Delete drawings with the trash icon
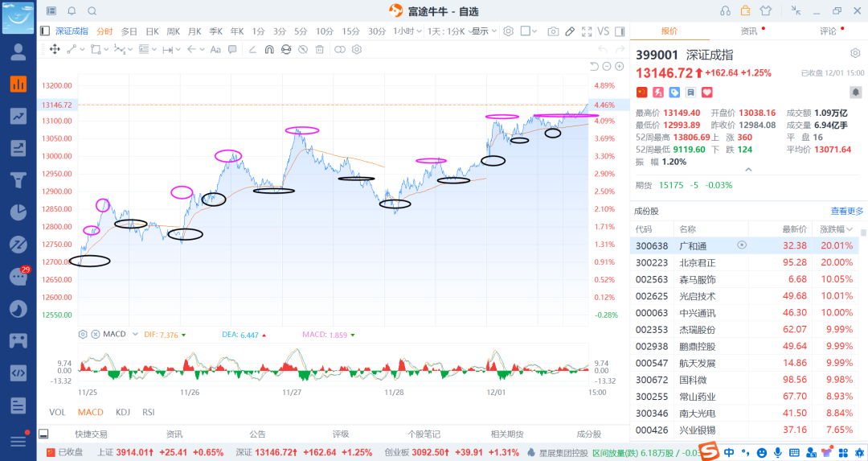Image resolution: width=868 pixels, height=461 pixels. coord(319,49)
